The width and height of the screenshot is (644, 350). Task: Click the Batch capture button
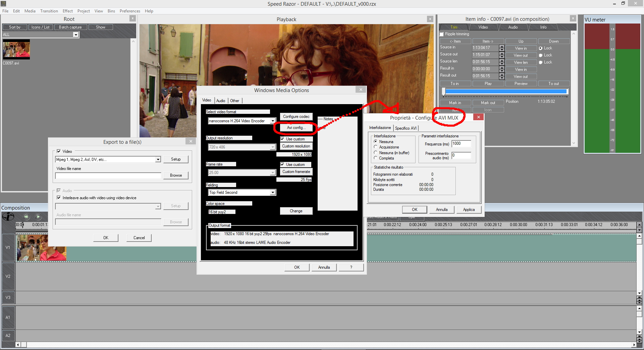(70, 27)
